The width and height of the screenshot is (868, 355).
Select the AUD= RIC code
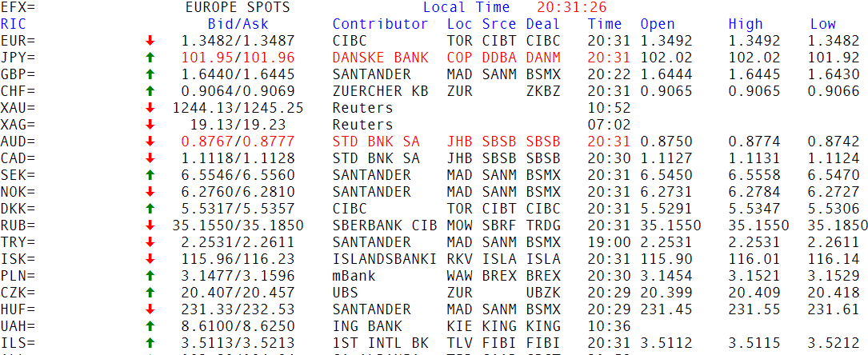tap(18, 142)
